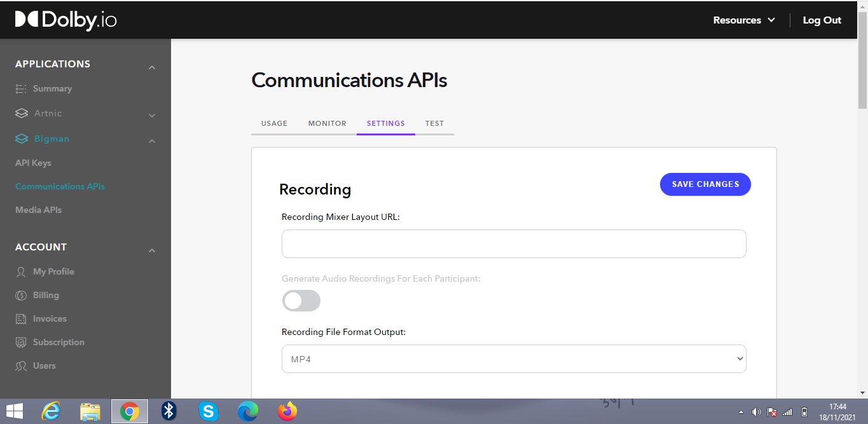Collapse the APPLICATIONS section chevron
Viewport: 868px width, 424px height.
152,67
